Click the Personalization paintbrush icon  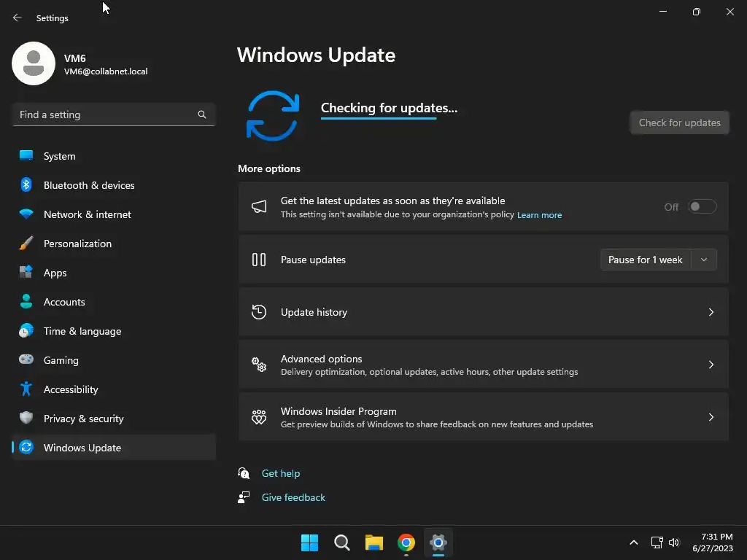click(x=26, y=243)
